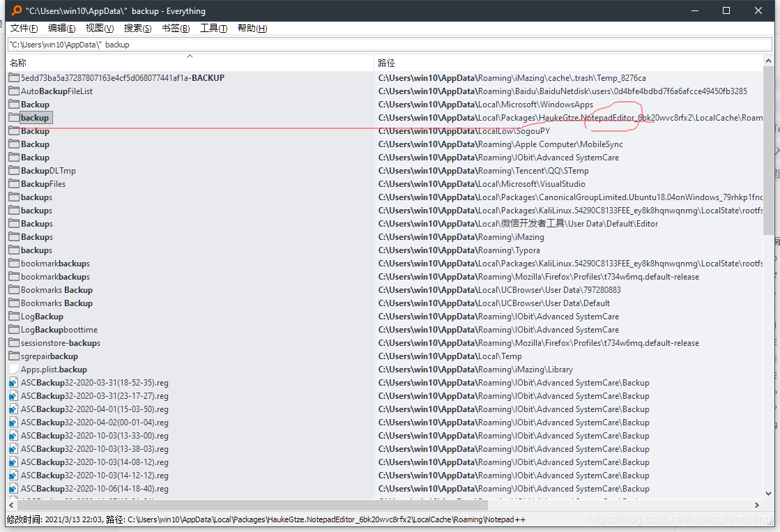Select ASCBackup32-2020-04-02(00-01-04).reg file name
The image size is (780, 532).
[x=95, y=422]
